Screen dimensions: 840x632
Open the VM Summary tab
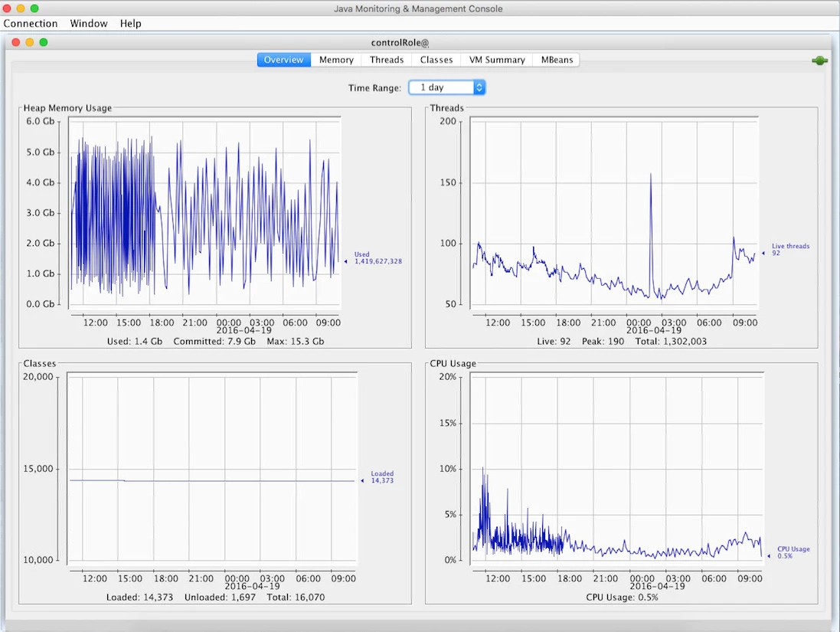pyautogui.click(x=497, y=60)
